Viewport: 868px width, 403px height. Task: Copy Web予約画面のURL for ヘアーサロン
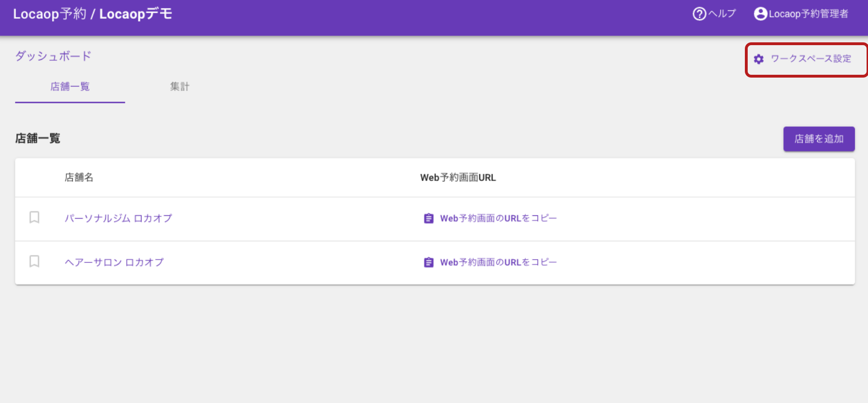click(x=498, y=262)
